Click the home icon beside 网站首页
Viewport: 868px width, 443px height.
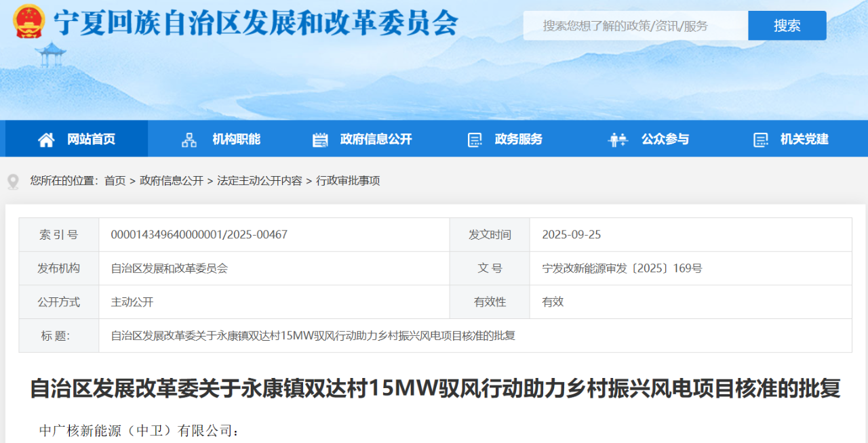(46, 140)
